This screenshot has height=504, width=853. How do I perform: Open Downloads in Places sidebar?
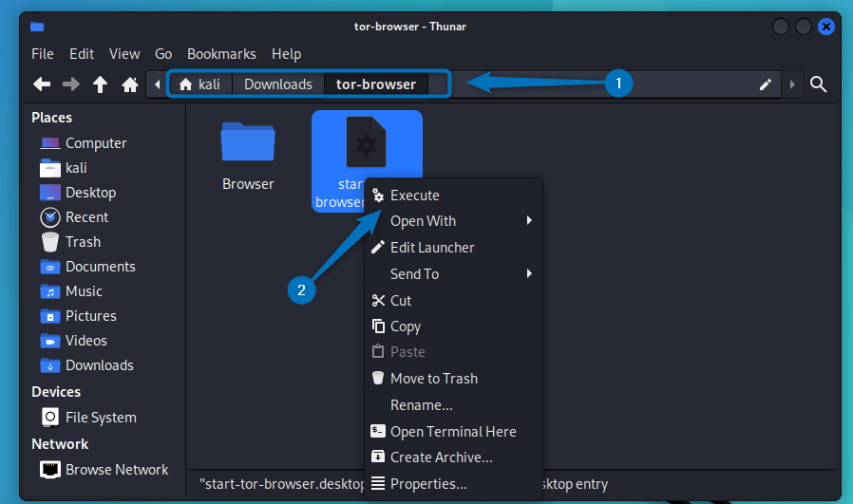tap(86, 365)
